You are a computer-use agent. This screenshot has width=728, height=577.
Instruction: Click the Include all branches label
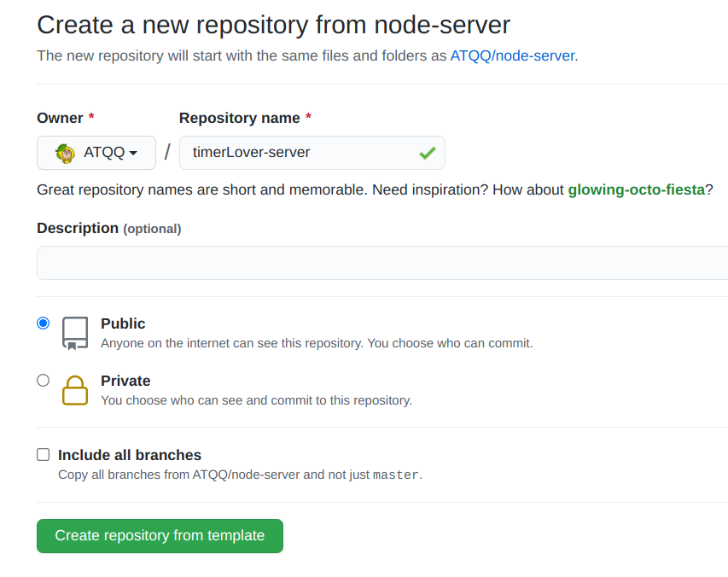(x=130, y=455)
